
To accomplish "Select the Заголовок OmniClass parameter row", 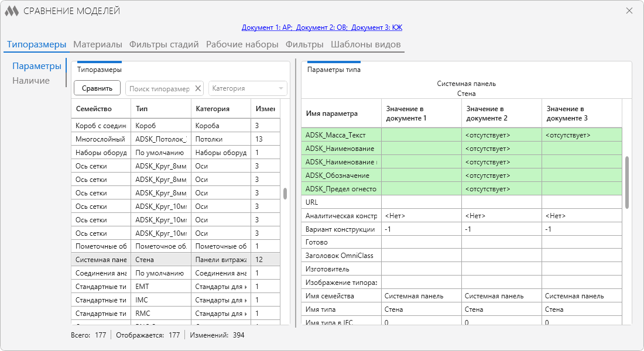I will 462,256.
